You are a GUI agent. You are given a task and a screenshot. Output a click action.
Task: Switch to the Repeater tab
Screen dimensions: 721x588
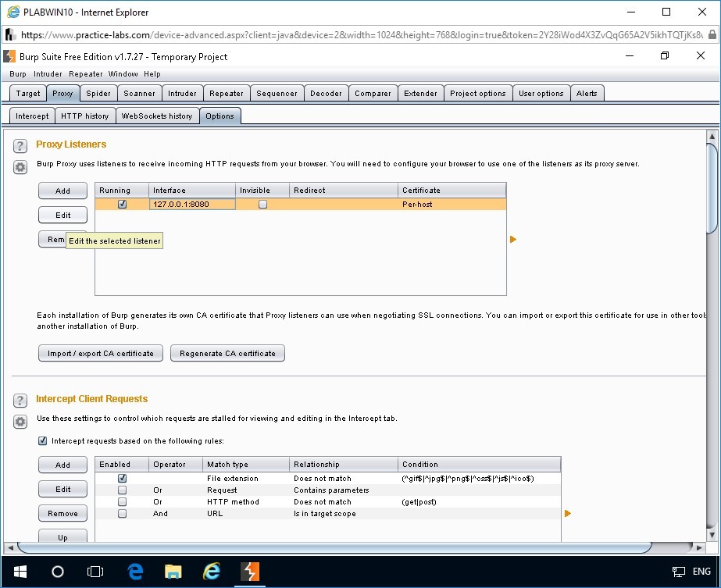227,94
